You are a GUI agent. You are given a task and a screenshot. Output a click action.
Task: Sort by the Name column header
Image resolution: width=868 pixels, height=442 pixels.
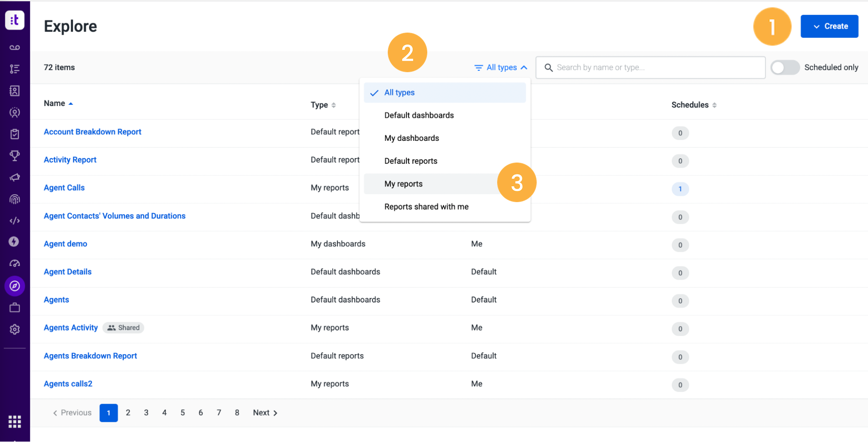(58, 103)
